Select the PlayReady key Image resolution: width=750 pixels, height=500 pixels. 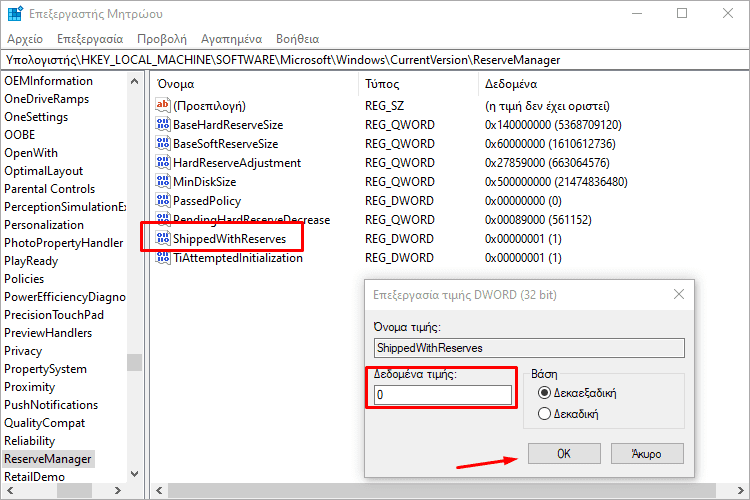[x=31, y=261]
